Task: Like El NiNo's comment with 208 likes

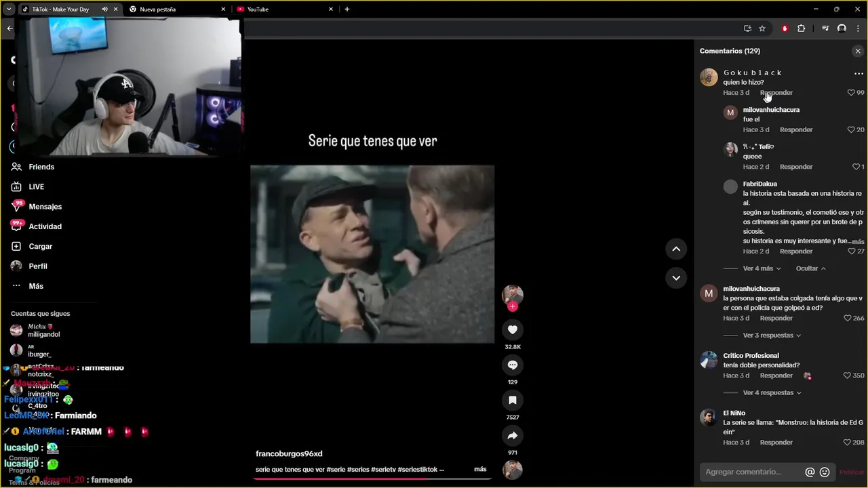Action: coord(848,443)
